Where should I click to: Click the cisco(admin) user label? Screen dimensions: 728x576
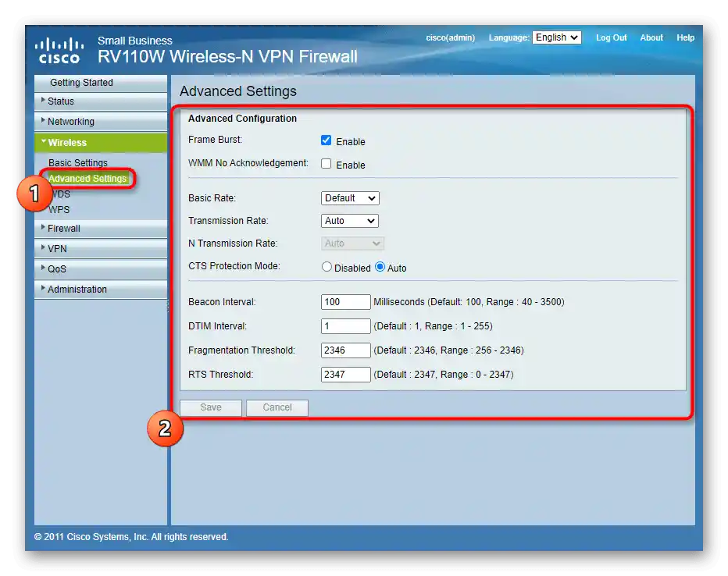[x=451, y=37]
